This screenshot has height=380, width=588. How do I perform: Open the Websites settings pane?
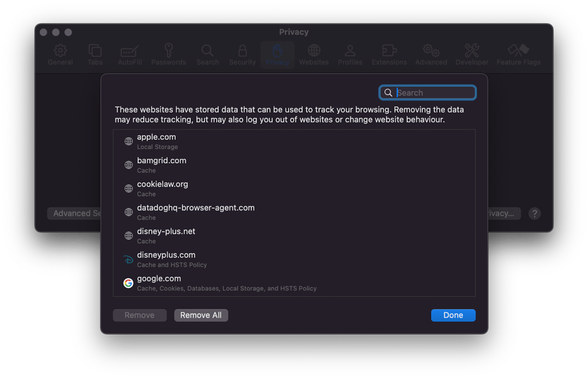314,55
